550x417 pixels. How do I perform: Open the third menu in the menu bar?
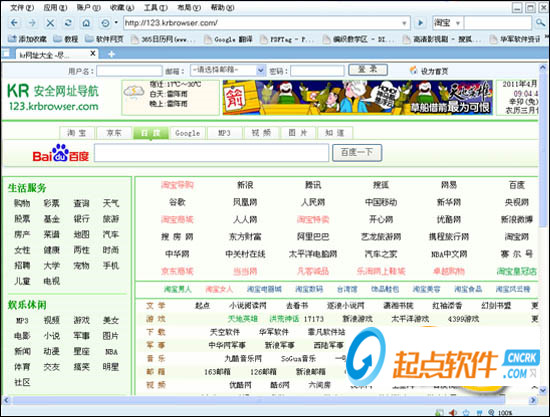coord(88,7)
